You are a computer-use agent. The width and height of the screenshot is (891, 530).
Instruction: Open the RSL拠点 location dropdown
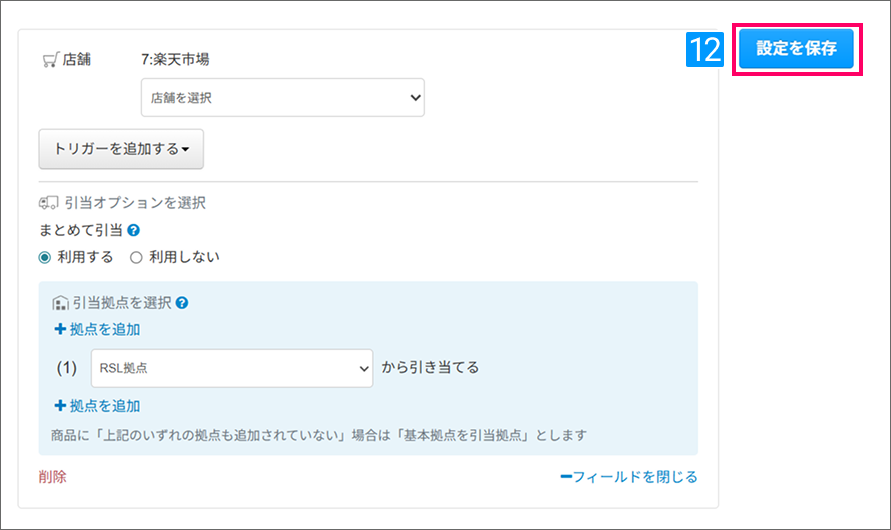231,368
